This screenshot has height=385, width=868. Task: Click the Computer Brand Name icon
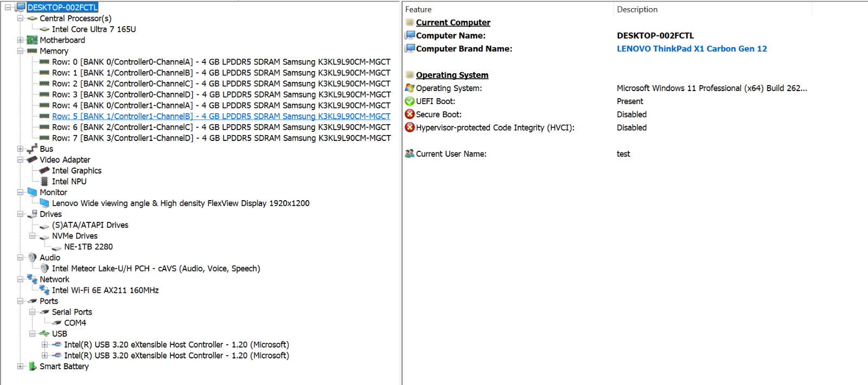click(410, 48)
